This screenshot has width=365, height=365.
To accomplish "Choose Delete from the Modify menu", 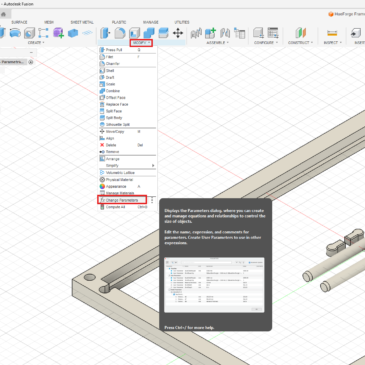I will (127, 145).
